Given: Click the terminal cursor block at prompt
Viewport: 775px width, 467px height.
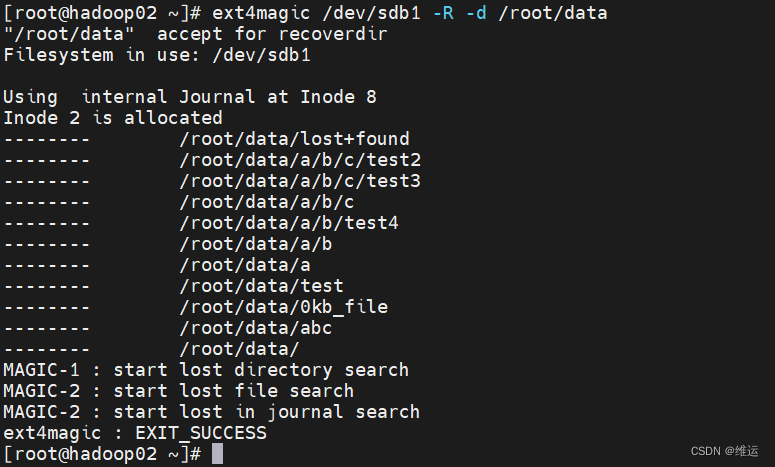Looking at the screenshot, I should (x=217, y=454).
